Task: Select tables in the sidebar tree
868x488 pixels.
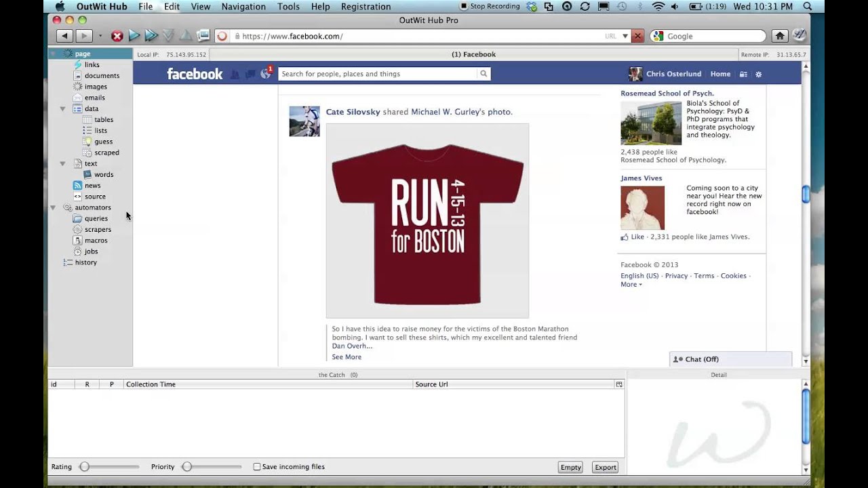Action: [104, 120]
